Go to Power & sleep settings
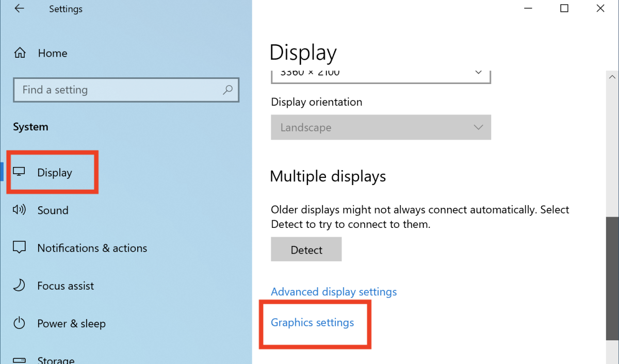The height and width of the screenshot is (364, 619). (x=71, y=324)
